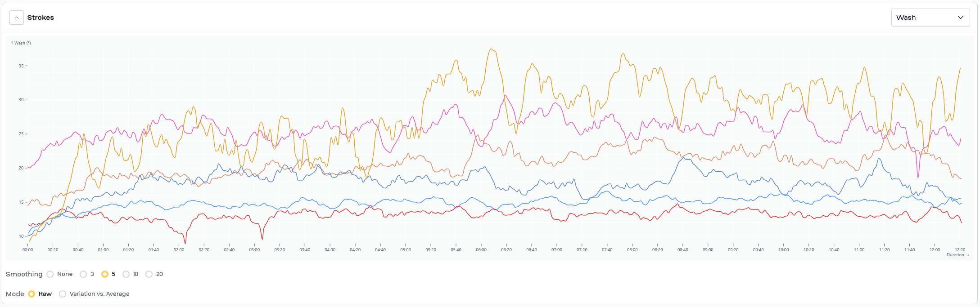Click the 06:00 duration tick label

pyautogui.click(x=481, y=250)
